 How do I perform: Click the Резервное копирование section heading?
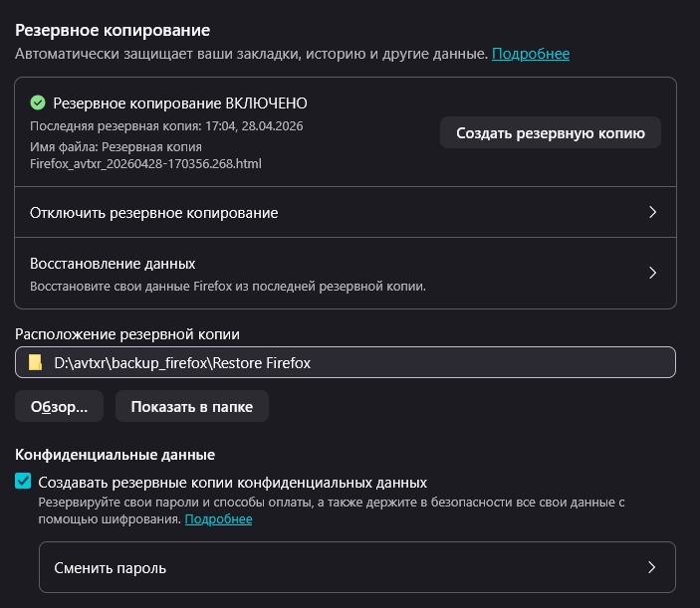pyautogui.click(x=118, y=31)
